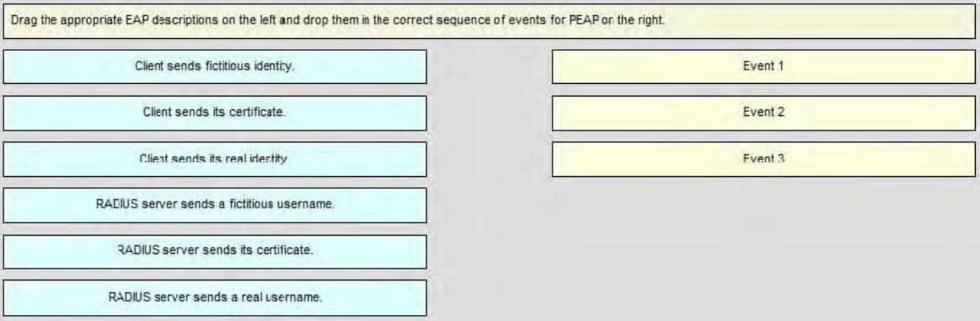Screen dimensions: 980x321
Task: Activate the last blue EAP description tile
Action: 215,298
